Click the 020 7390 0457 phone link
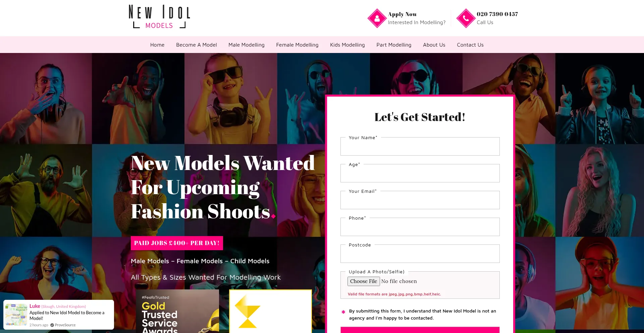 (x=497, y=14)
